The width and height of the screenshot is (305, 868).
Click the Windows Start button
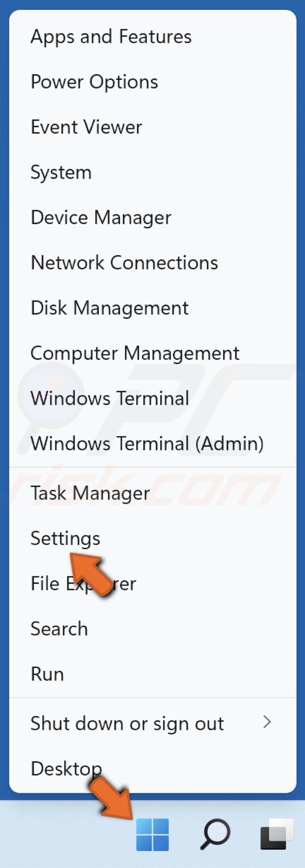(153, 833)
